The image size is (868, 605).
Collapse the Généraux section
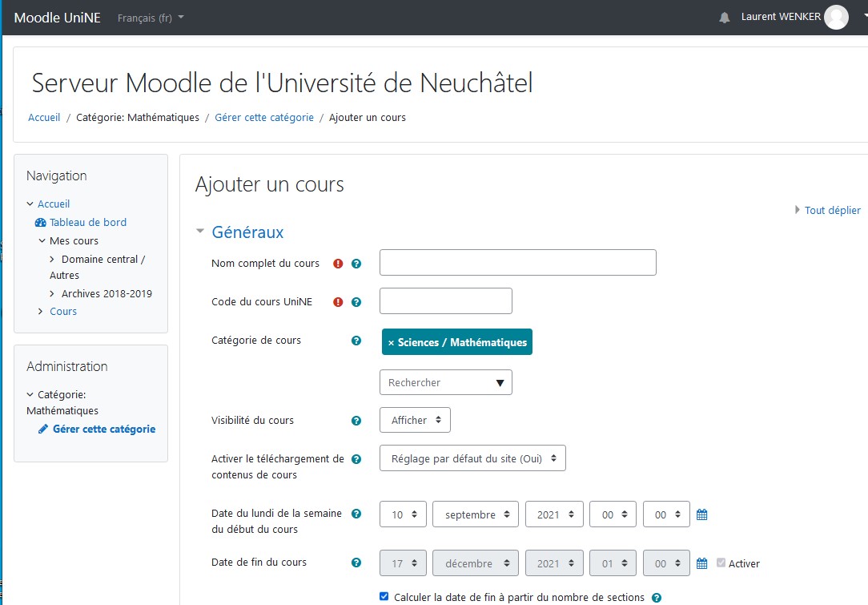(x=199, y=231)
